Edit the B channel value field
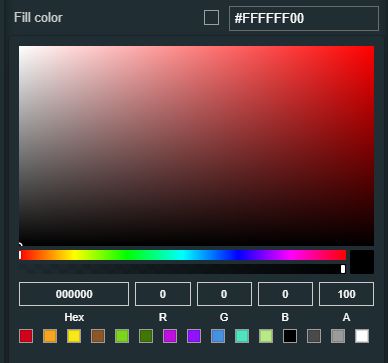 tap(285, 294)
